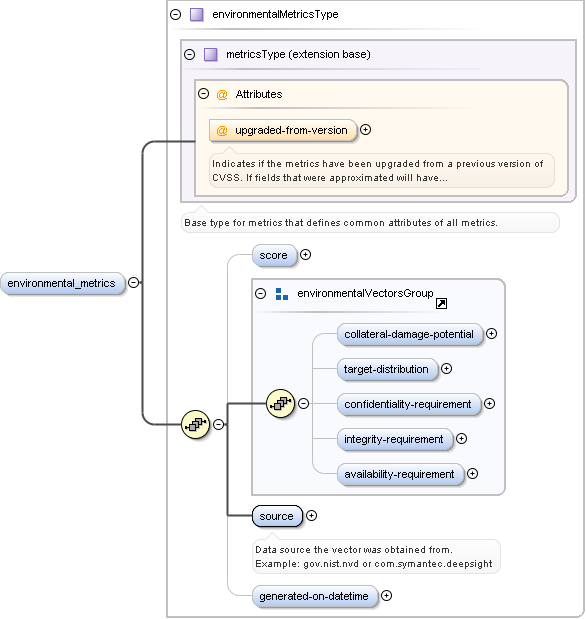The image size is (586, 619).
Task: Collapse the environmentalMetricsType node
Action: tap(175, 15)
